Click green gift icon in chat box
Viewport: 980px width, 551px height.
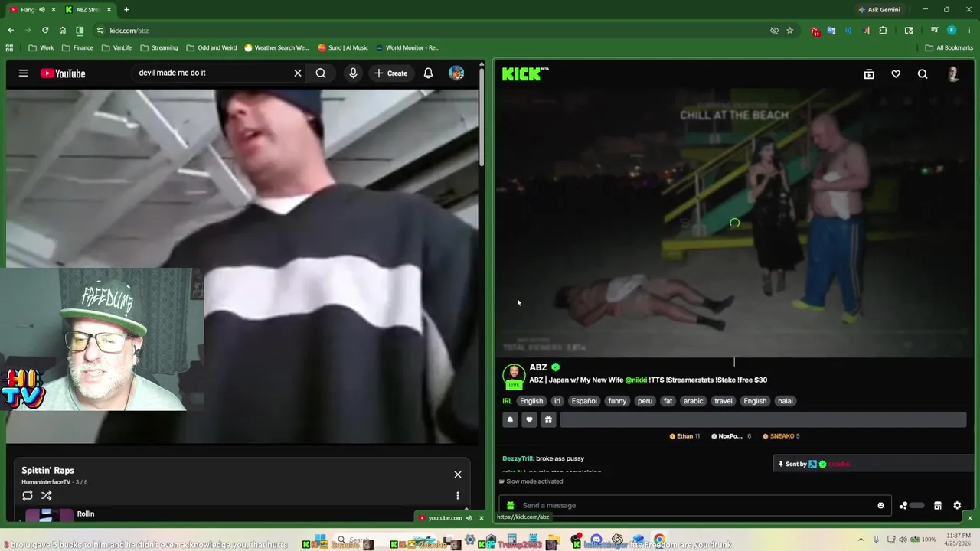coord(511,505)
